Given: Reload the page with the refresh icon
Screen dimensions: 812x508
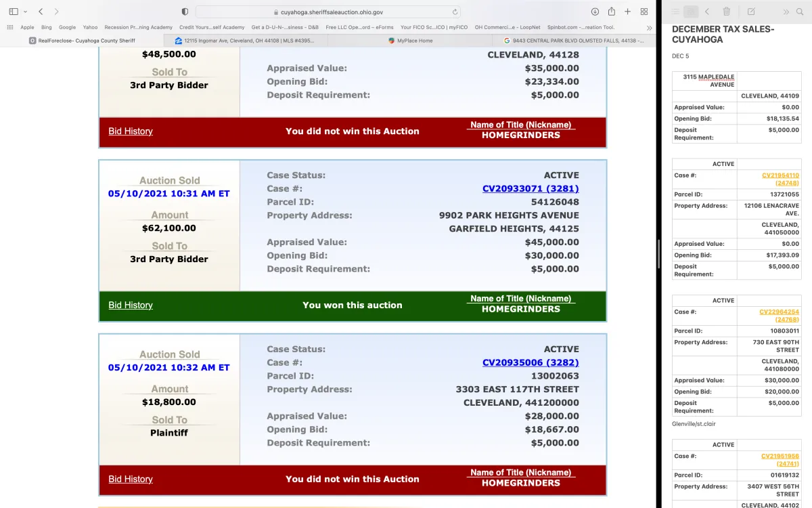Looking at the screenshot, I should click(455, 12).
